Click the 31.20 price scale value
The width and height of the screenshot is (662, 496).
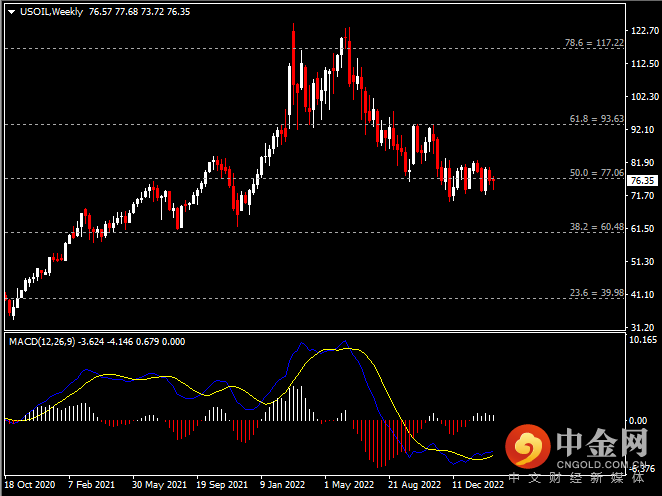tap(641, 327)
